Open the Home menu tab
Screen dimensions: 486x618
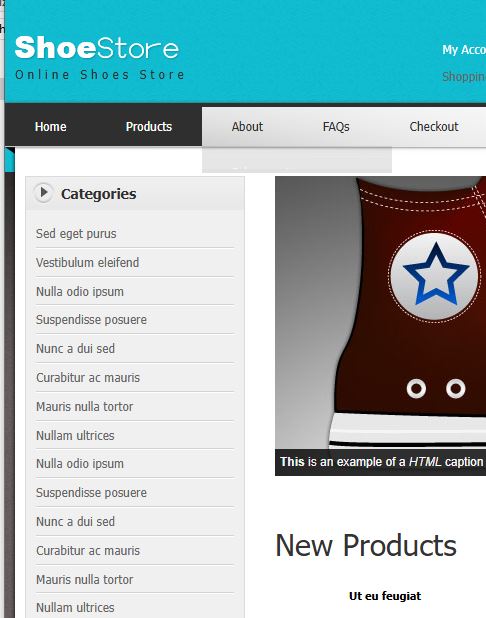(x=50, y=127)
